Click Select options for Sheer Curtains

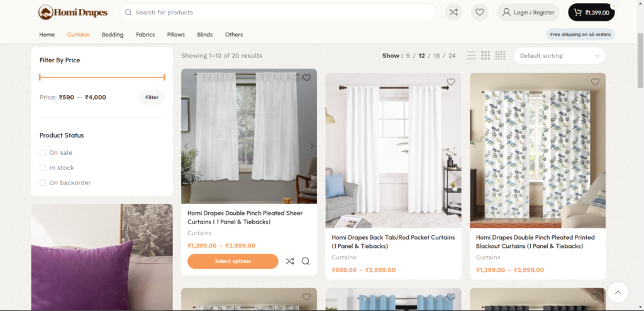coord(233,261)
